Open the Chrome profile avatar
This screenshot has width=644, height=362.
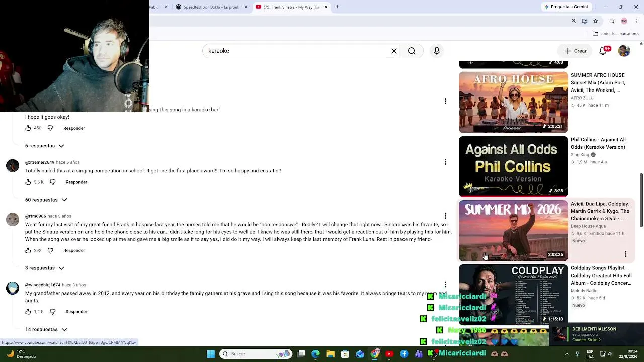[x=624, y=21]
